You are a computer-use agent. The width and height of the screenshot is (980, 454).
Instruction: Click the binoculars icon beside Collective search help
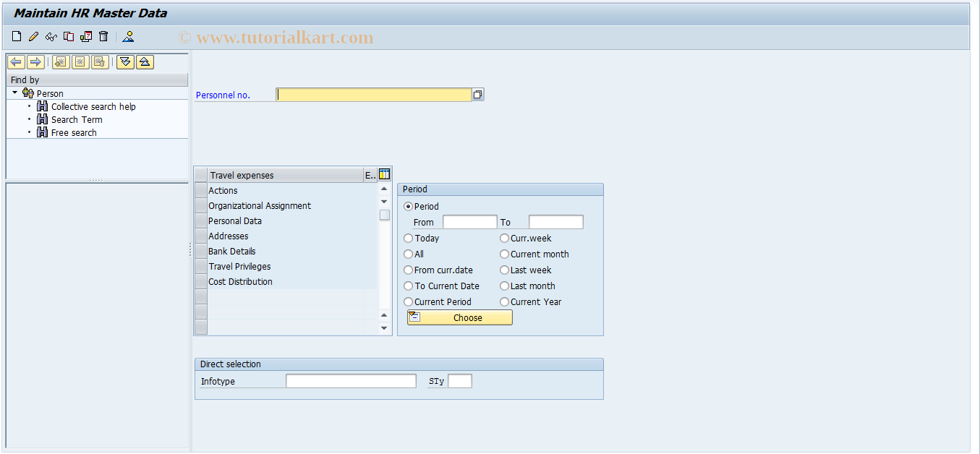click(43, 106)
